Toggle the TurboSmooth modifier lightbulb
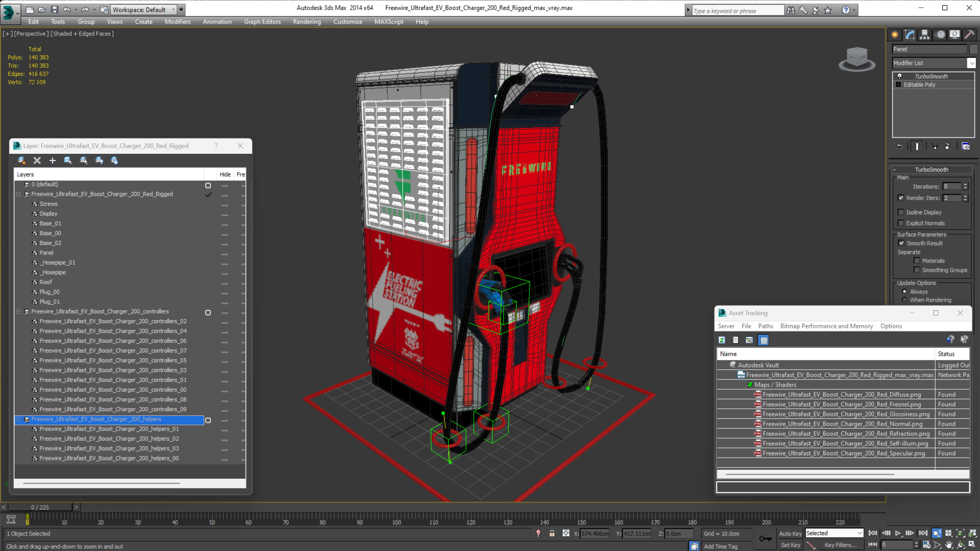 899,76
